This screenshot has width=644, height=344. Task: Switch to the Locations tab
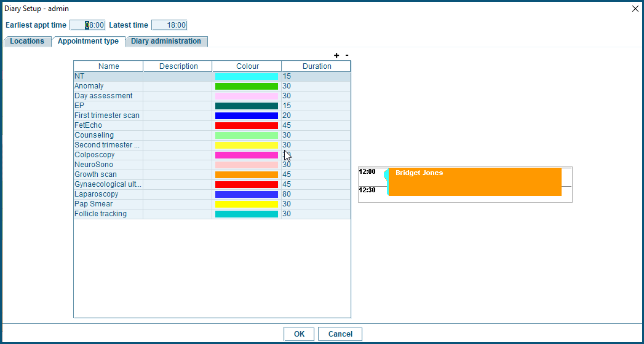point(27,41)
